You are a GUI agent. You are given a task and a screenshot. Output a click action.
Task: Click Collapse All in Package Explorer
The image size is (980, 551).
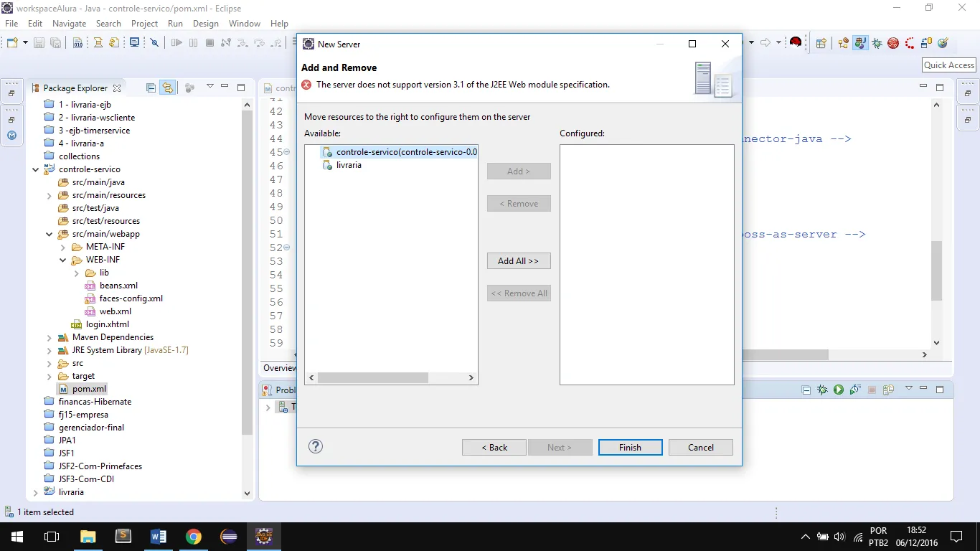click(x=151, y=88)
